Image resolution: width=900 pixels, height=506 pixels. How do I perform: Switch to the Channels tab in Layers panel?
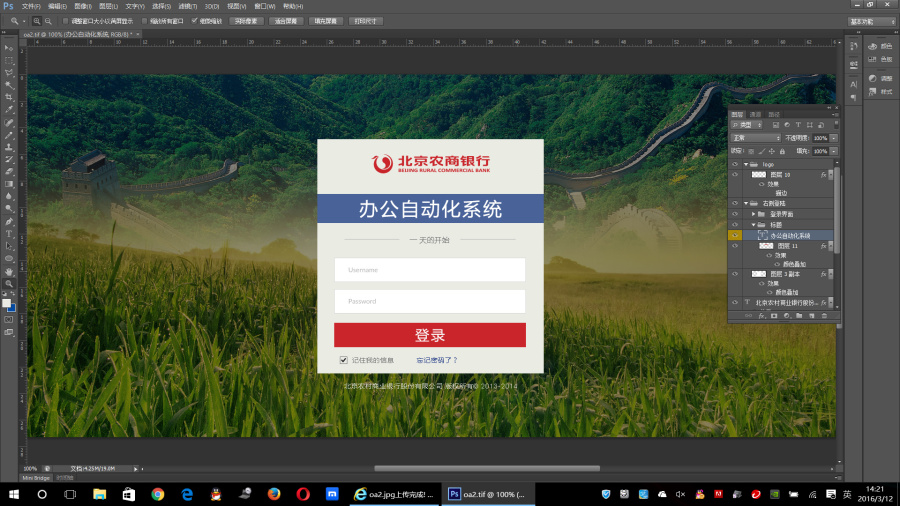(755, 115)
